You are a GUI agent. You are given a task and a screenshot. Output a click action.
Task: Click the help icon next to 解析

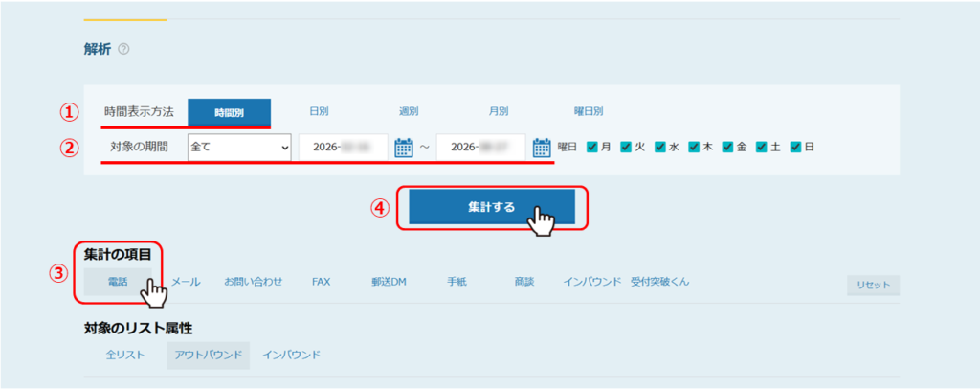[x=124, y=49]
